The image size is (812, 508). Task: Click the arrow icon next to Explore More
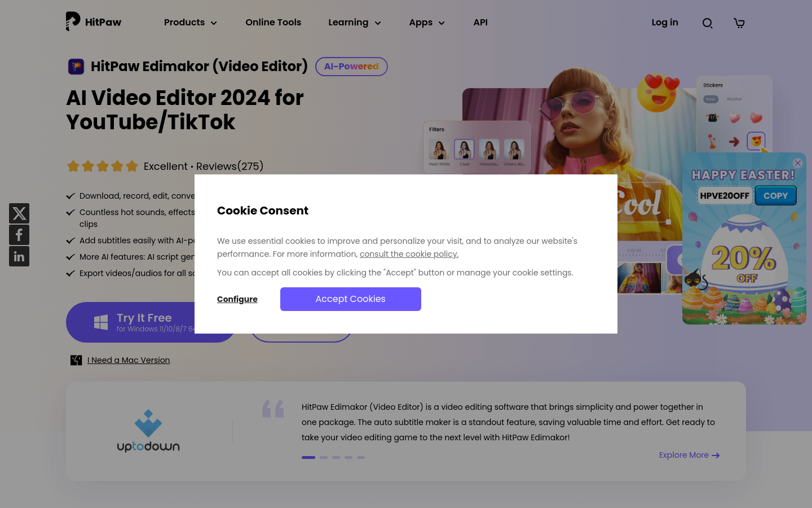[716, 456]
